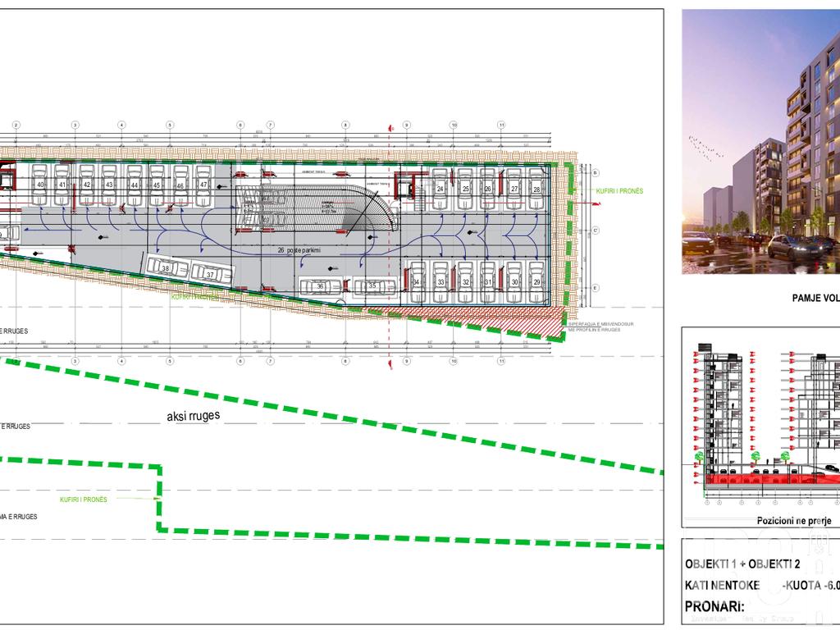The height and width of the screenshot is (630, 840).
Task: Select parking space number 41
Action: coord(62,185)
